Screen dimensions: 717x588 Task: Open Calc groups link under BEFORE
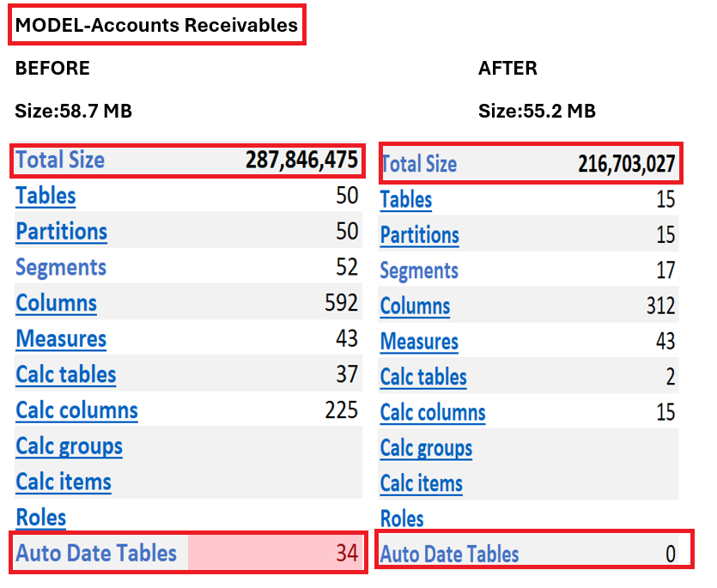point(69,446)
